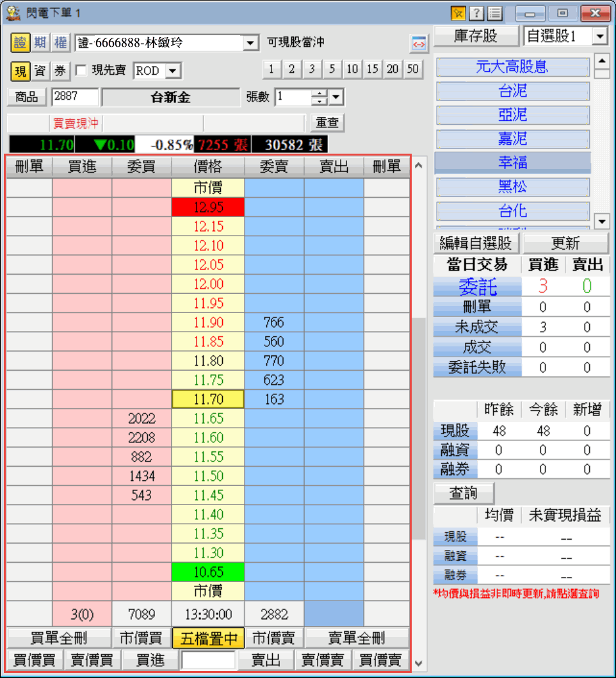Expand the ROD order type dropdown

pos(174,71)
